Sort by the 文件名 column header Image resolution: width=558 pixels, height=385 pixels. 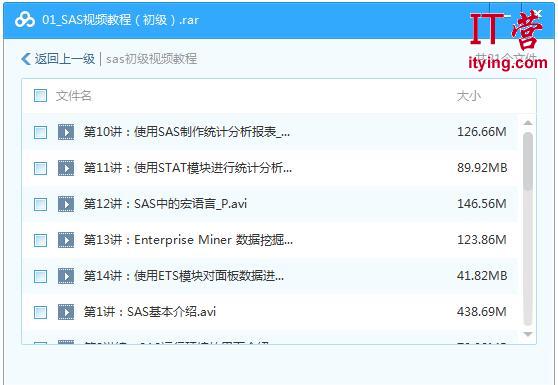[74, 96]
